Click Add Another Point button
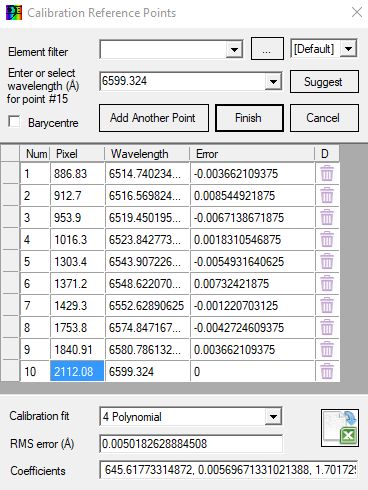Screen dimensions: 368x490 tap(154, 118)
